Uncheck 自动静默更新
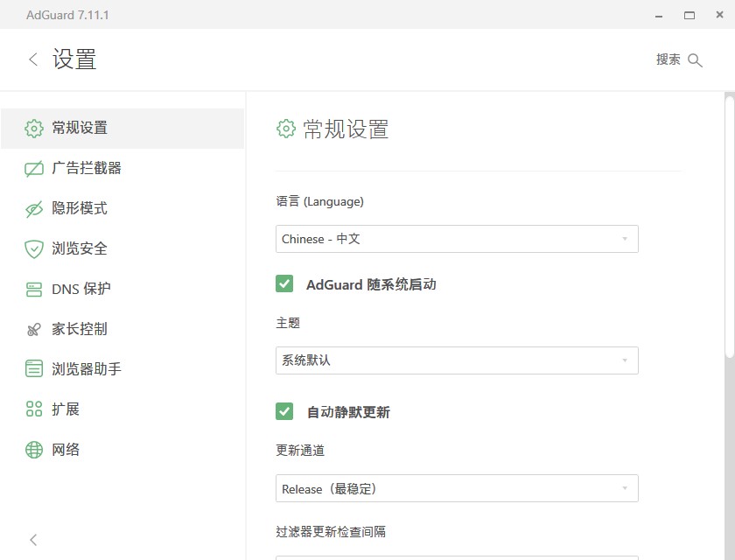This screenshot has height=560, width=735. pyautogui.click(x=284, y=411)
